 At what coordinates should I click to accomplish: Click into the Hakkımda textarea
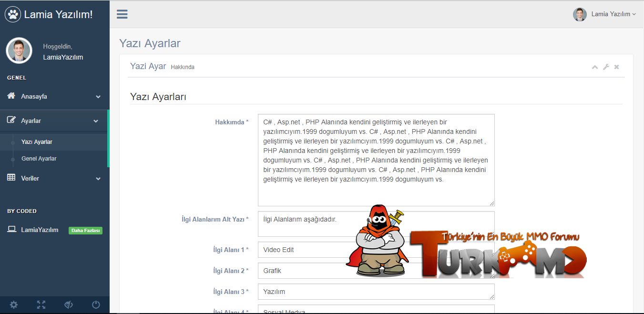(x=376, y=160)
